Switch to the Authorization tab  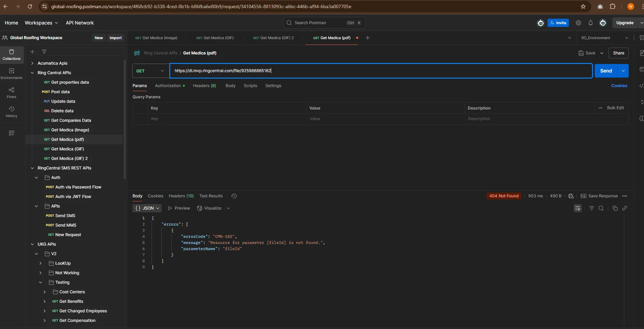click(170, 86)
